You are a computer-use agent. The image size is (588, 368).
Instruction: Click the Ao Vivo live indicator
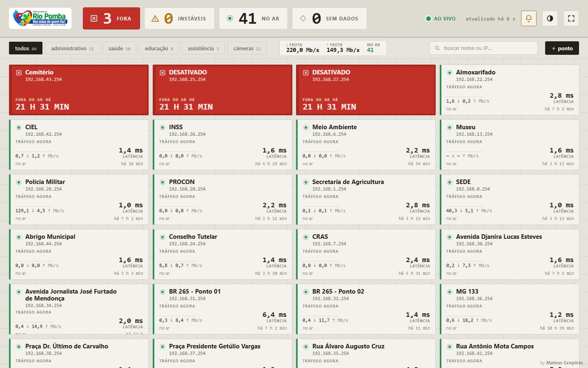(x=441, y=18)
